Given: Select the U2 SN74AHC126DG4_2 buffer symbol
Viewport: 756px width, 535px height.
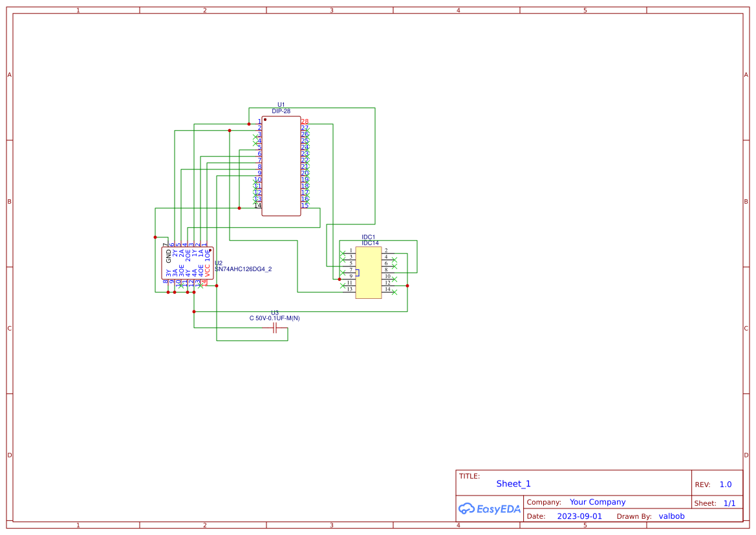Looking at the screenshot, I should click(188, 263).
